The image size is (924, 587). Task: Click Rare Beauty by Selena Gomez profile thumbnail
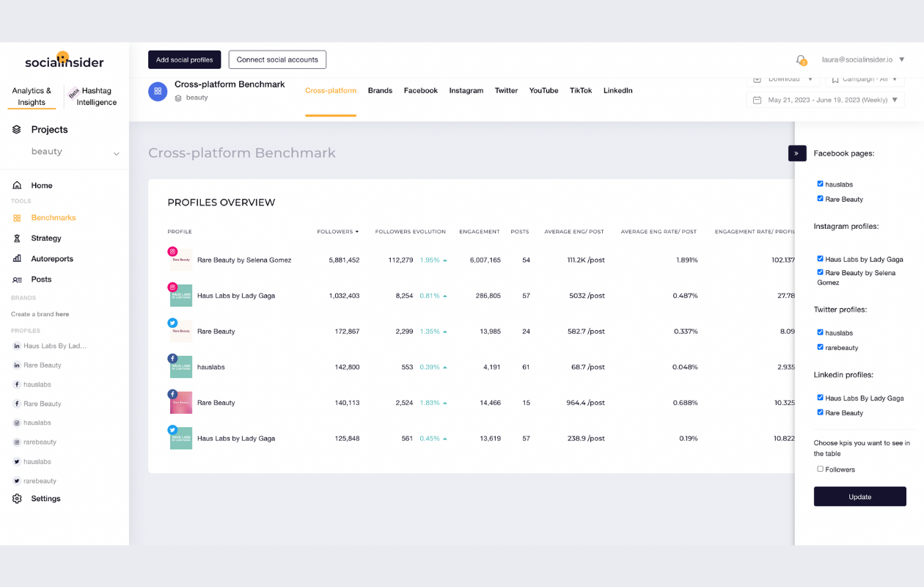tap(180, 260)
